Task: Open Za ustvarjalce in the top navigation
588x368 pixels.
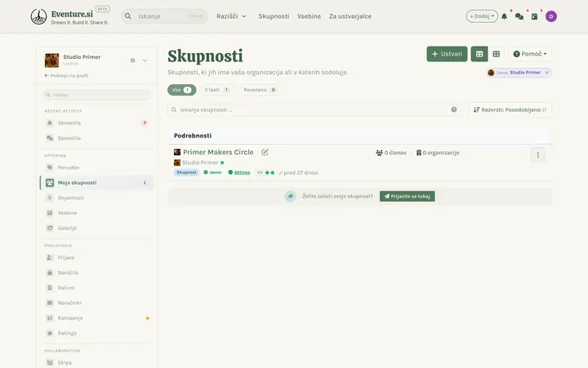Action: tap(350, 16)
